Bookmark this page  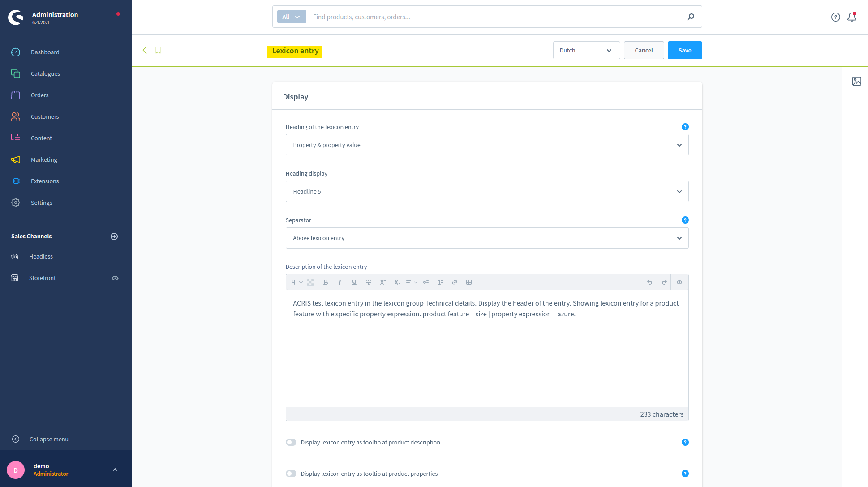[158, 50]
